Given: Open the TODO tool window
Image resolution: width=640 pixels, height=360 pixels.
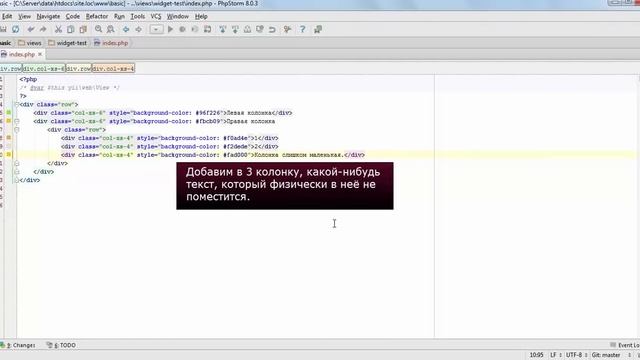Looking at the screenshot, I should (x=61, y=345).
